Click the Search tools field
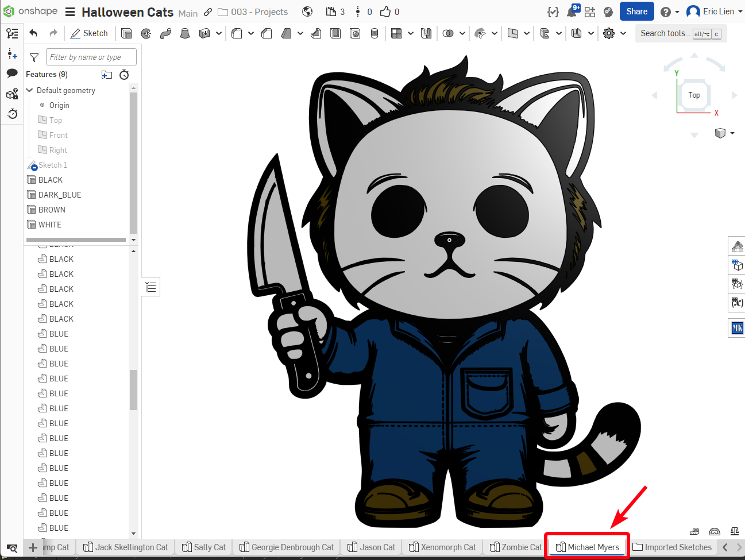 (681, 33)
